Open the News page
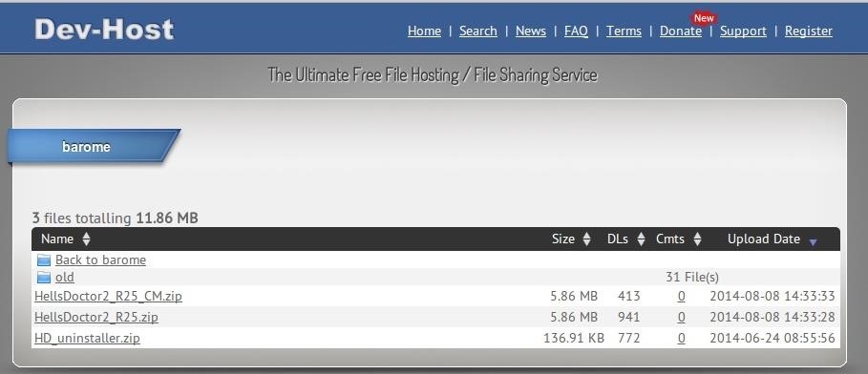The image size is (868, 374). pyautogui.click(x=530, y=31)
